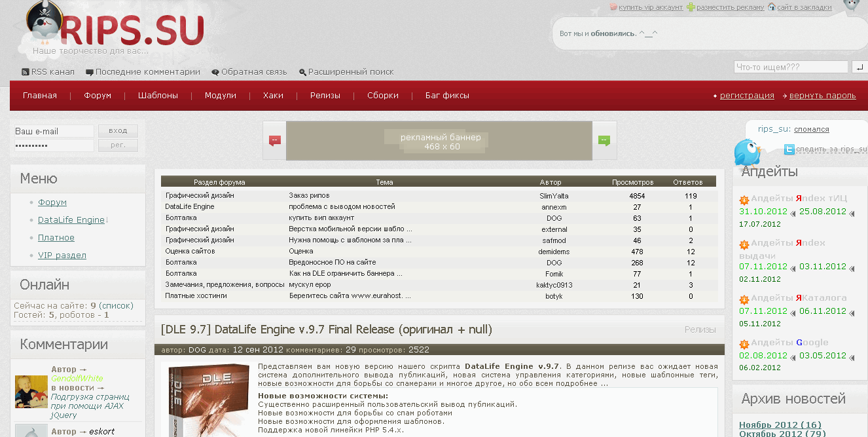Viewport: 868px width, 437px height.
Task: Focus the Что-то ищем??? search box
Action: [791, 67]
